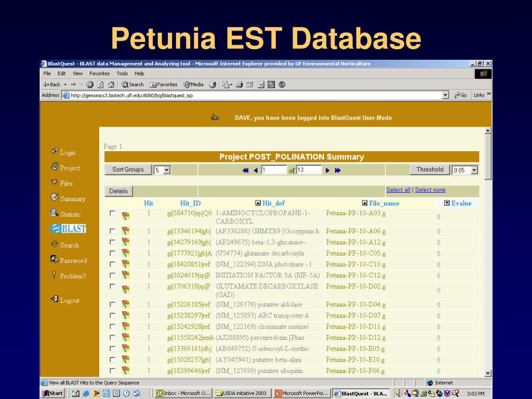Click the vertical scrollbar thumb of the results
The width and height of the screenshot is (532, 399).
(488, 157)
